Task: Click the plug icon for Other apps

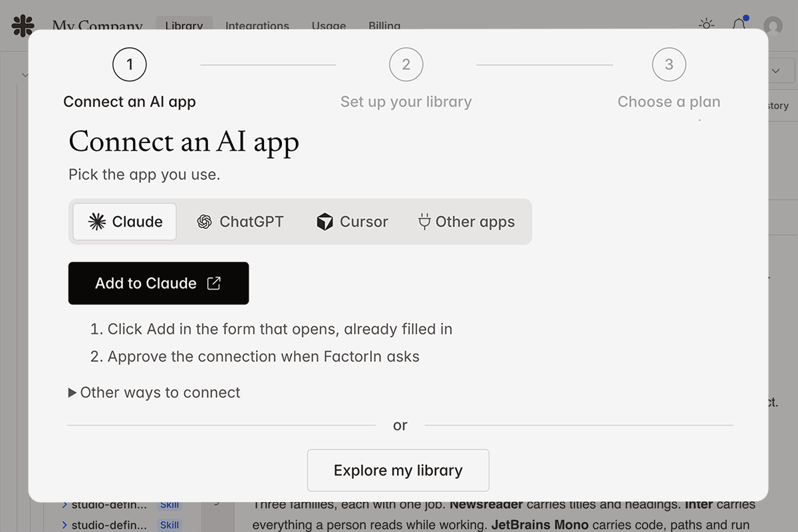Action: 424,222
